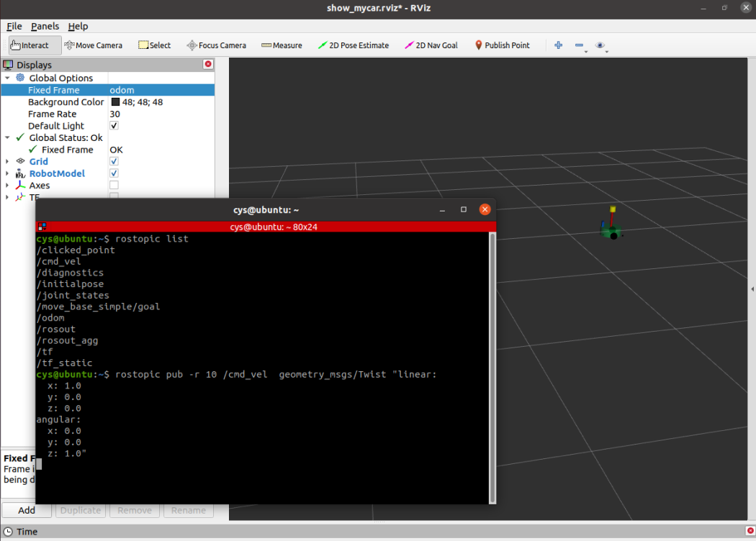The height and width of the screenshot is (541, 756).
Task: Click the Axes display icon
Action: (20, 185)
